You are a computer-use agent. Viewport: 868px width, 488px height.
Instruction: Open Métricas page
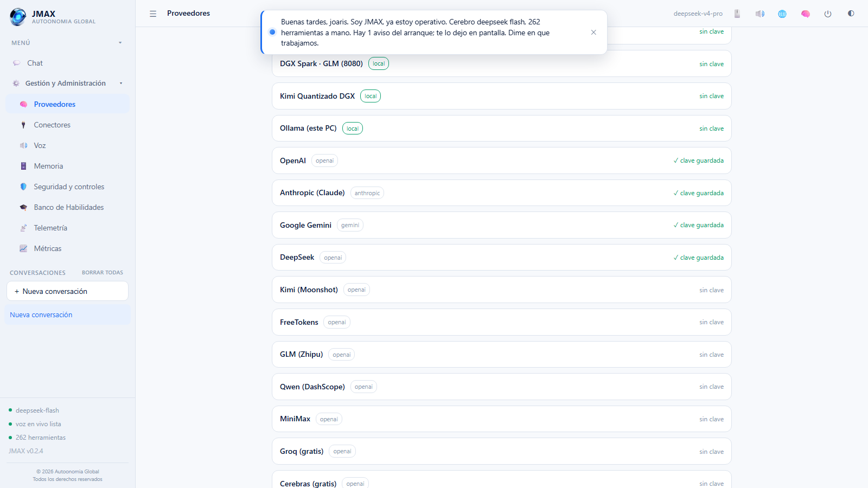point(68,248)
